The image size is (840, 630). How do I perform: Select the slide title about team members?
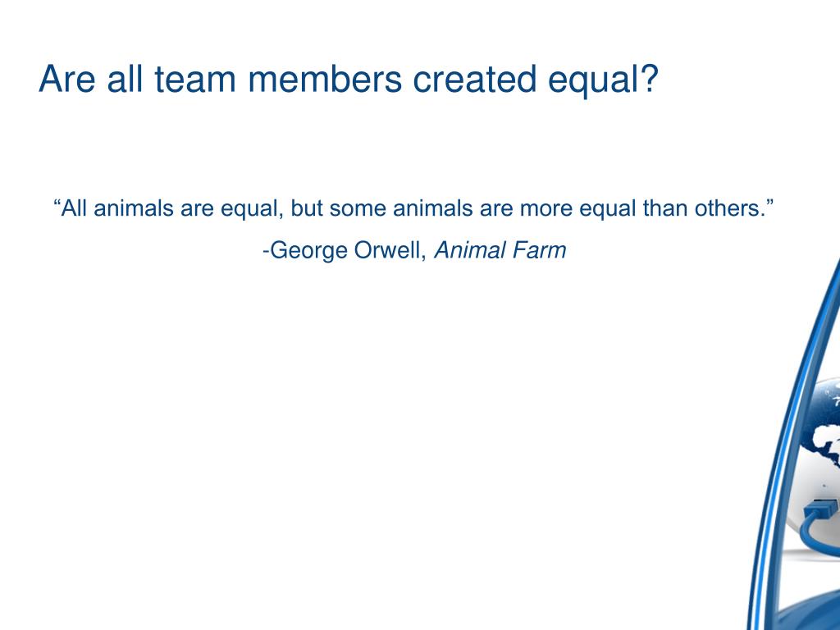point(348,80)
